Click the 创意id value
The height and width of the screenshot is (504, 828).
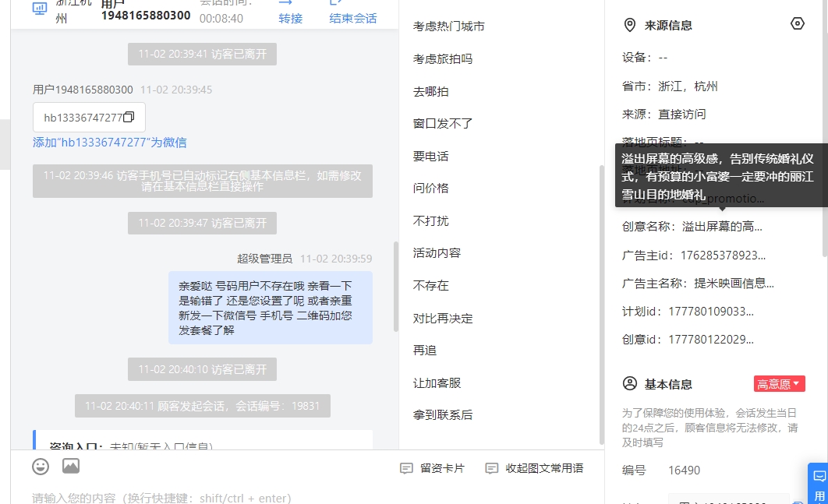(x=711, y=340)
